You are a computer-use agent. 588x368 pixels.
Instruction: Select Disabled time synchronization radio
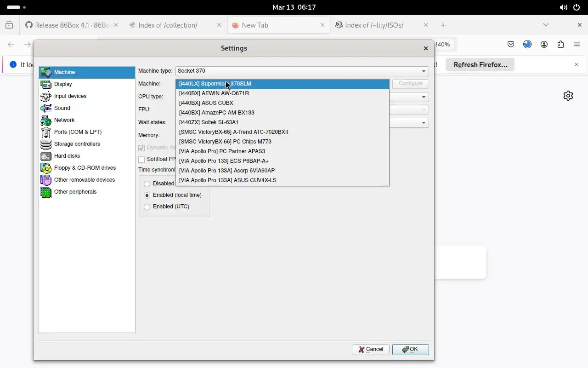[147, 184]
